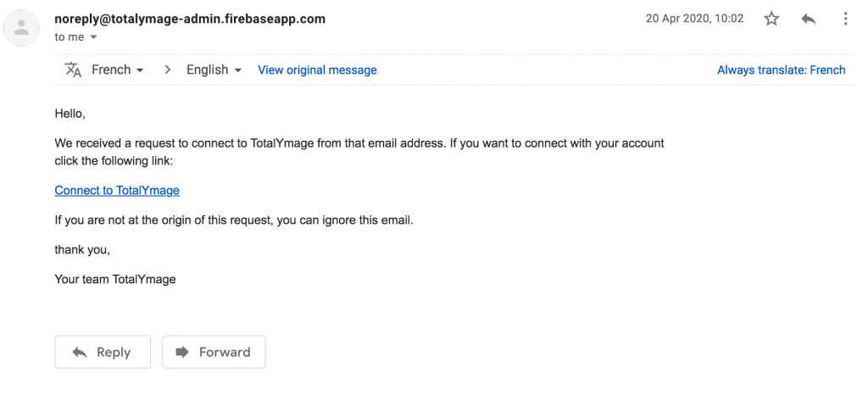The width and height of the screenshot is (868, 401).
Task: Click the chevron arrow between French and English
Action: point(167,70)
